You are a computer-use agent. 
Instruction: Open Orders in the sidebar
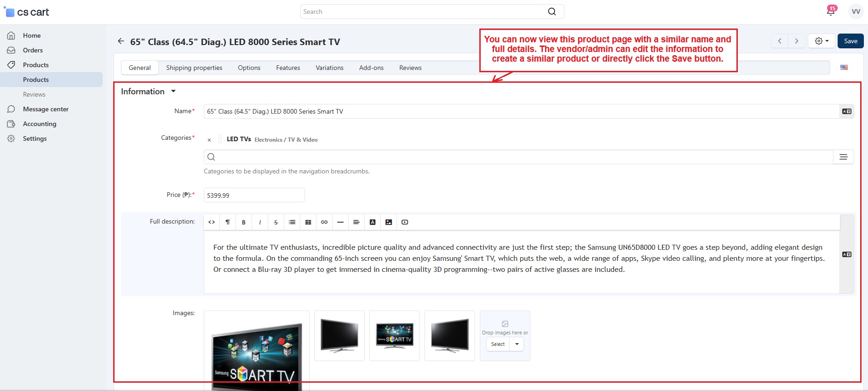tap(33, 50)
